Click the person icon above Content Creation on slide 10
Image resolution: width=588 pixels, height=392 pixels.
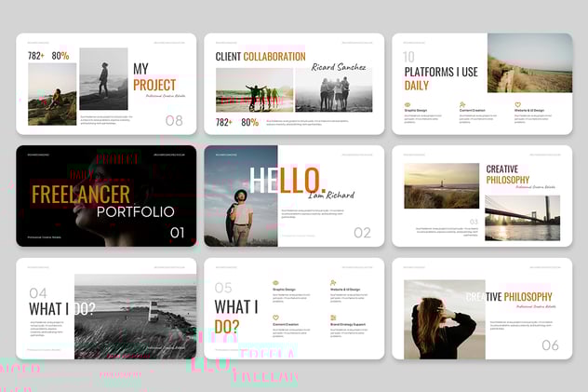click(462, 104)
